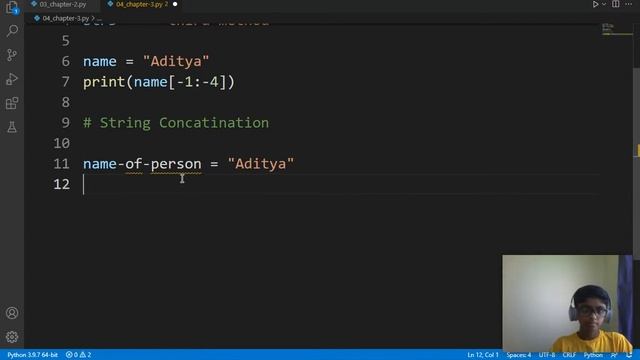Open the Source Control view

[x=12, y=55]
